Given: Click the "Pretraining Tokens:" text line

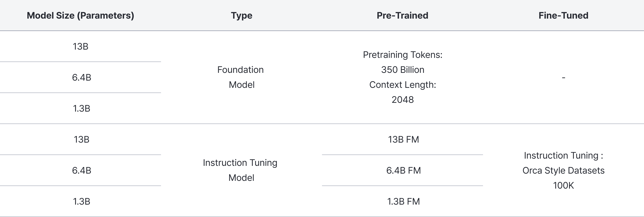Looking at the screenshot, I should click(402, 55).
